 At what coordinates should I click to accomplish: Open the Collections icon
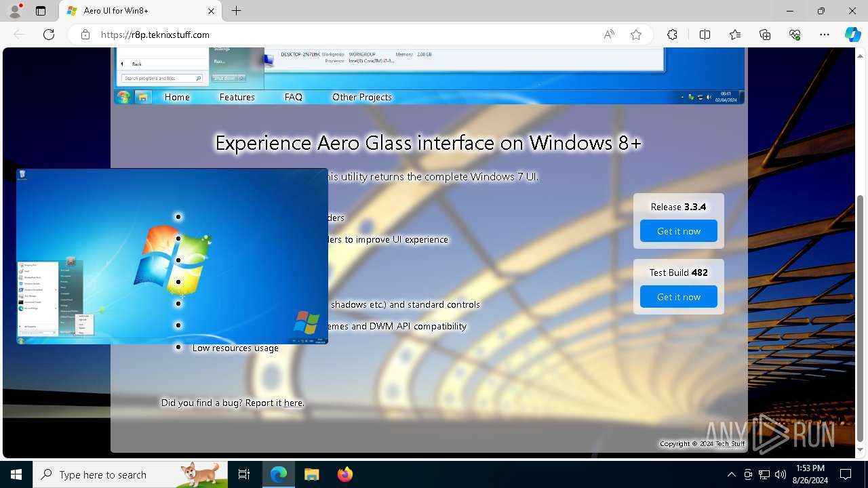pos(765,35)
